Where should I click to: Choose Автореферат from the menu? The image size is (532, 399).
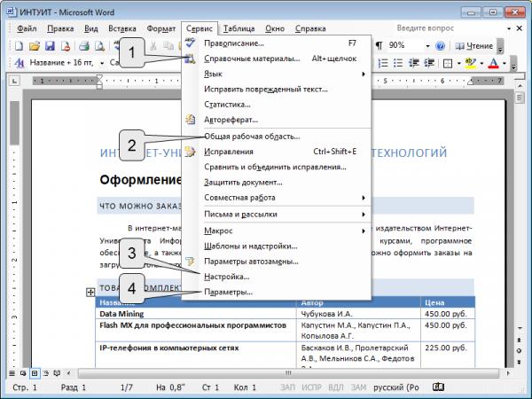276,120
